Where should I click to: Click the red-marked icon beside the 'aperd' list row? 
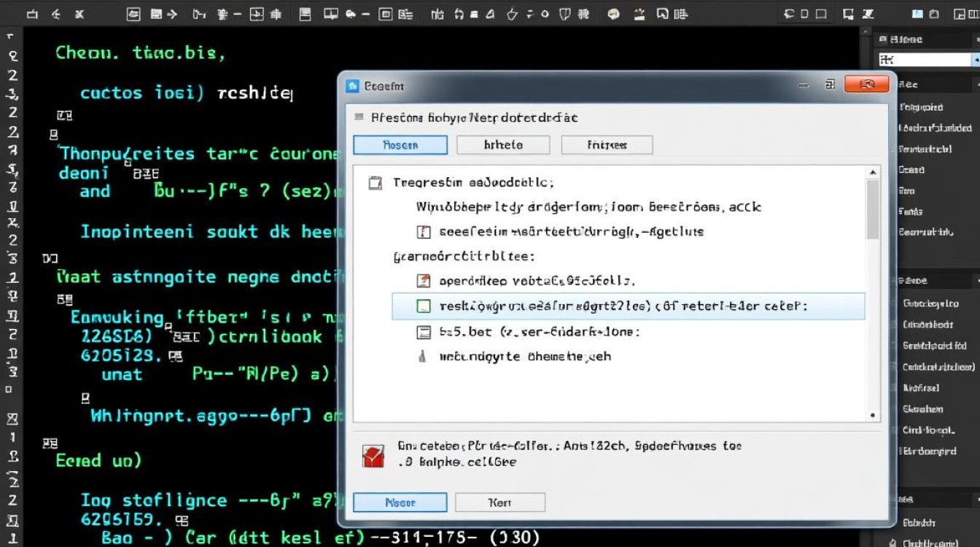pyautogui.click(x=423, y=281)
